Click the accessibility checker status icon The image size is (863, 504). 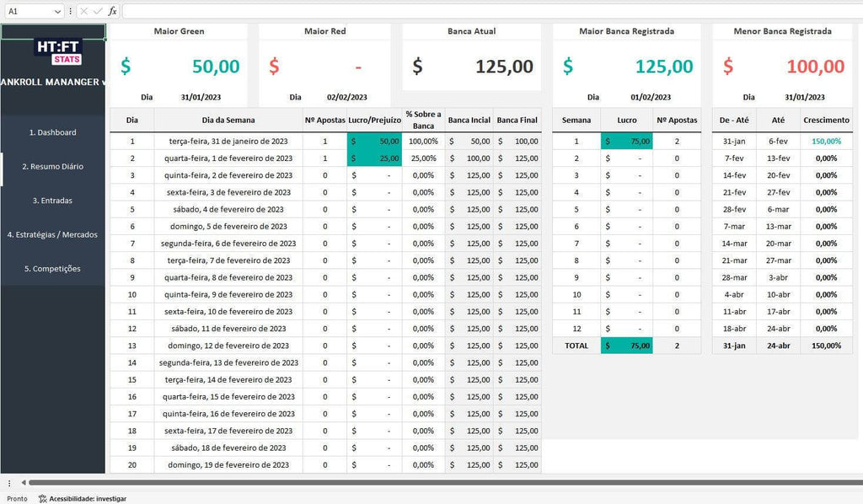[x=43, y=498]
